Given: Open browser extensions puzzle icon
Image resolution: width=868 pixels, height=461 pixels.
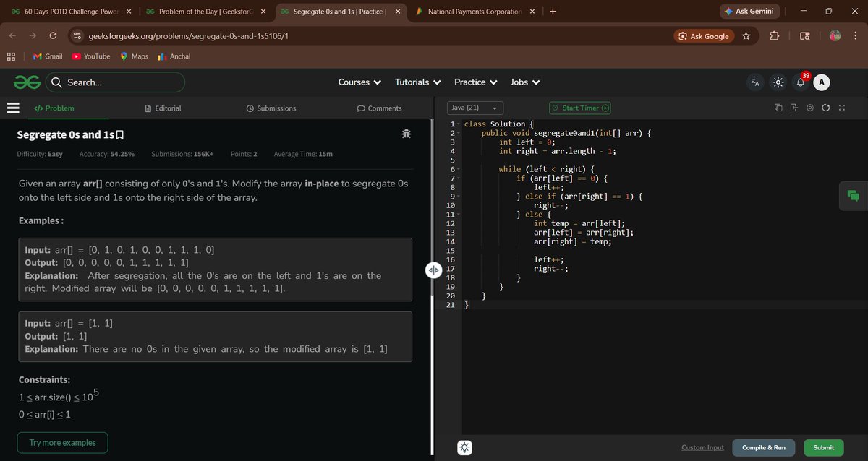Looking at the screenshot, I should tap(774, 36).
